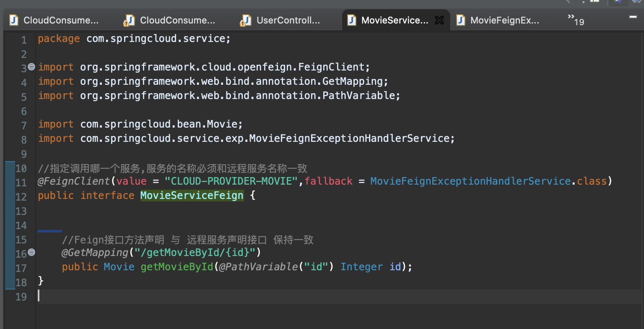The height and width of the screenshot is (329, 644).
Task: Click the 'fallback' attribute name
Action: pyautogui.click(x=329, y=181)
